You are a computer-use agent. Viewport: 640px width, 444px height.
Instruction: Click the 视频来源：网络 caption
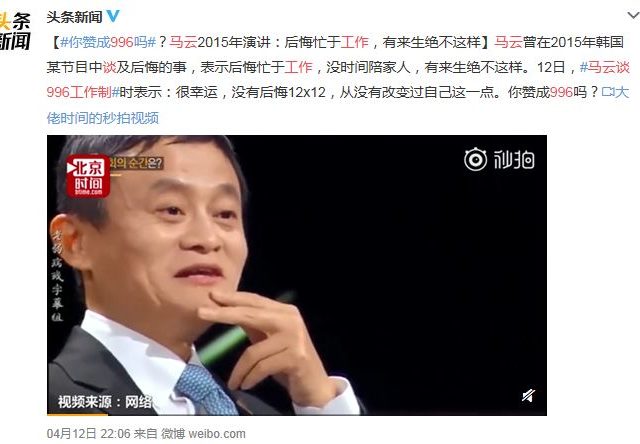pos(105,402)
